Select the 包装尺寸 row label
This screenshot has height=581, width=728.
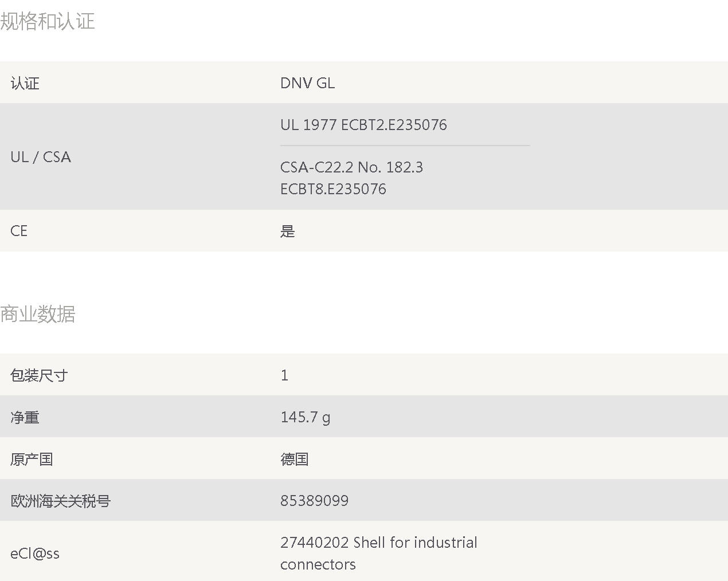[39, 376]
